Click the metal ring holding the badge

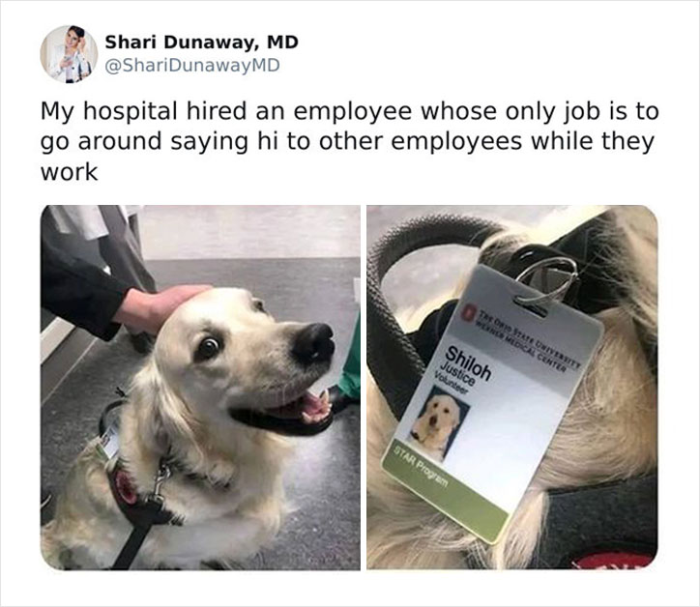coord(547,279)
